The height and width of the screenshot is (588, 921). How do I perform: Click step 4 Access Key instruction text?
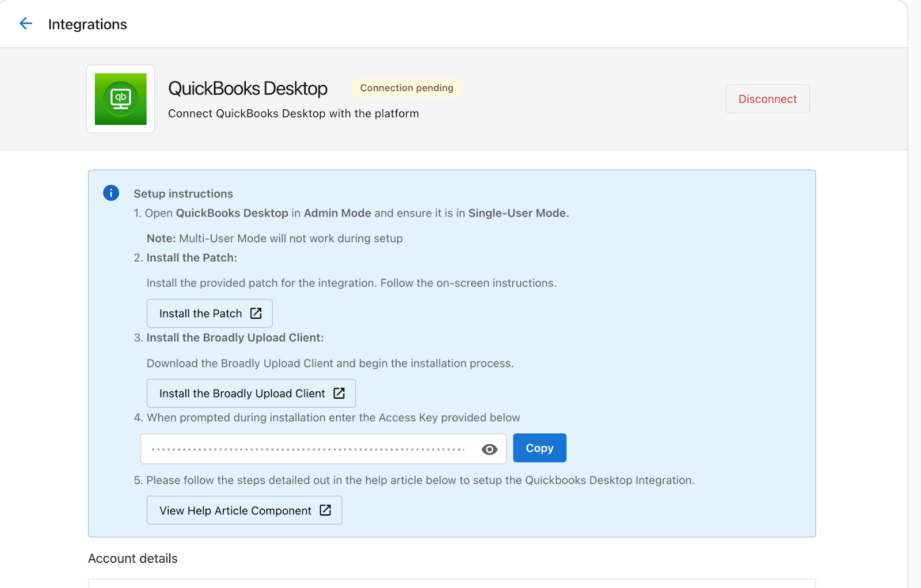333,418
